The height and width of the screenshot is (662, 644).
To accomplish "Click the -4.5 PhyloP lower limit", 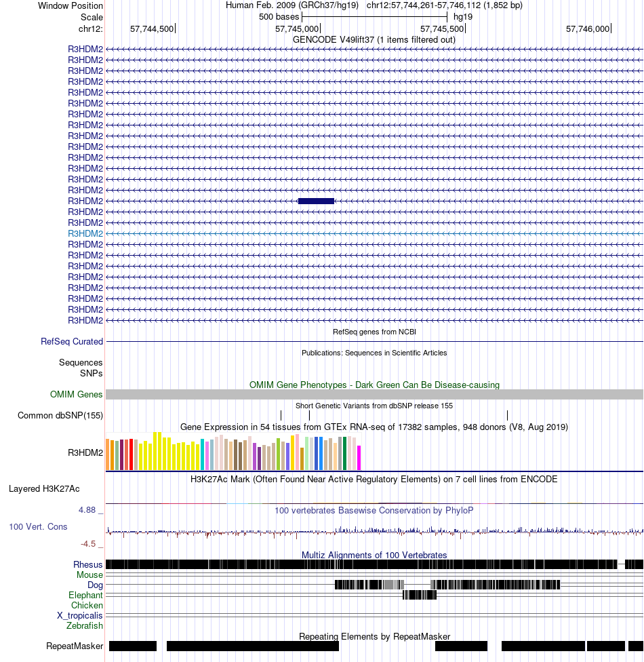I will coord(88,544).
